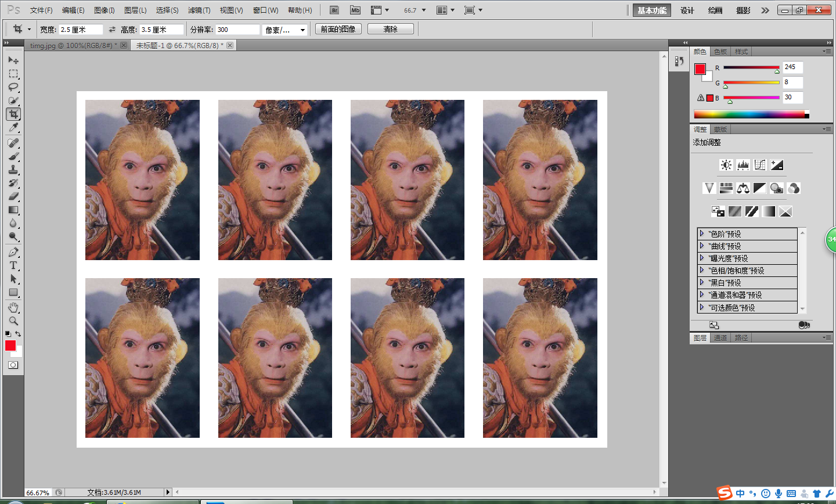This screenshot has height=504, width=836.
Task: Add a Color Balance adjustment
Action: pos(743,188)
